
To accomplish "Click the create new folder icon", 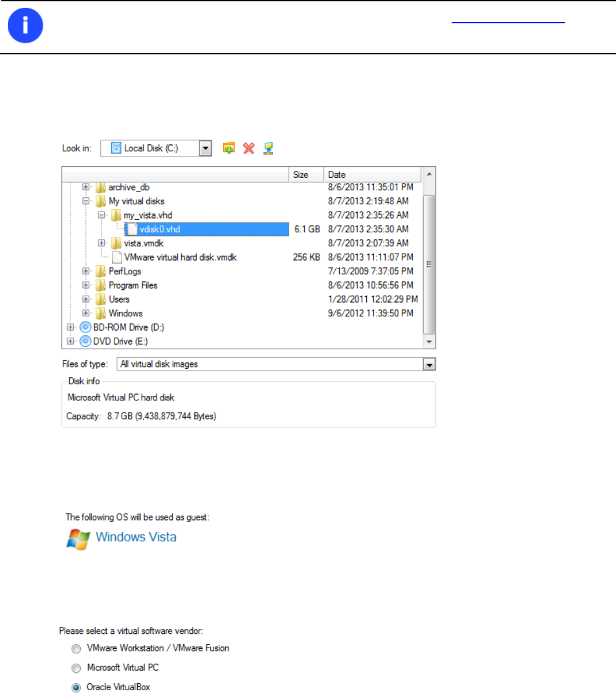I will click(x=228, y=148).
